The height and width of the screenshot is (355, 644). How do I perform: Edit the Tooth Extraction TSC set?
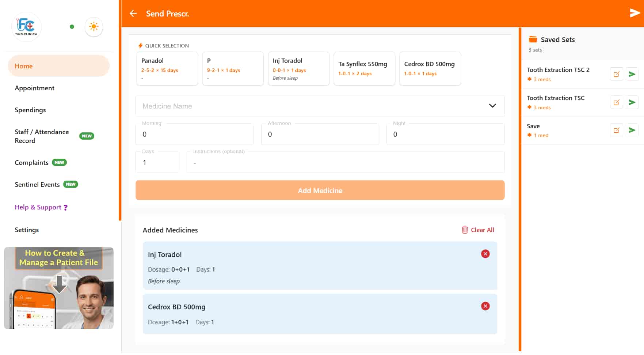click(616, 102)
